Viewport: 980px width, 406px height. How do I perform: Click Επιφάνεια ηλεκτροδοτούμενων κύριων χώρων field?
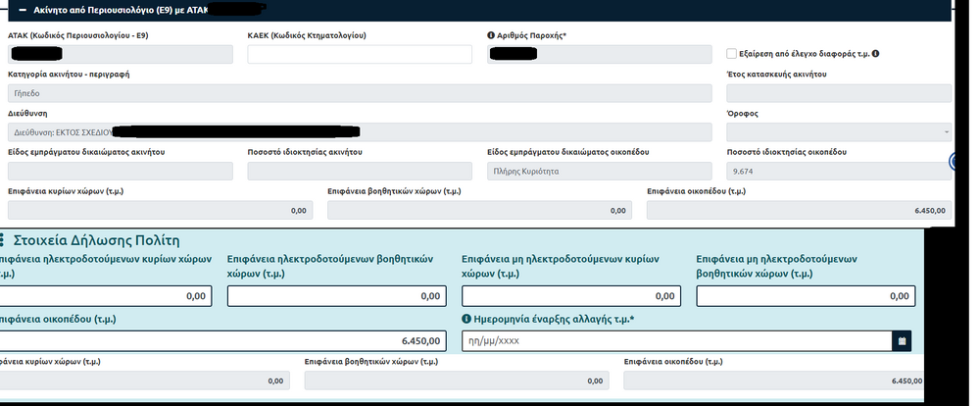pyautogui.click(x=105, y=295)
